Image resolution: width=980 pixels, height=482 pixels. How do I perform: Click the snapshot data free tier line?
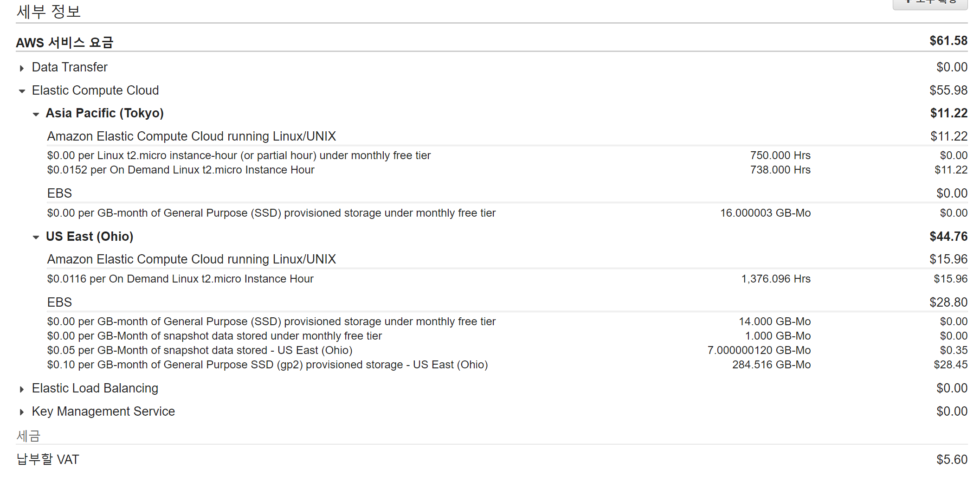click(214, 336)
